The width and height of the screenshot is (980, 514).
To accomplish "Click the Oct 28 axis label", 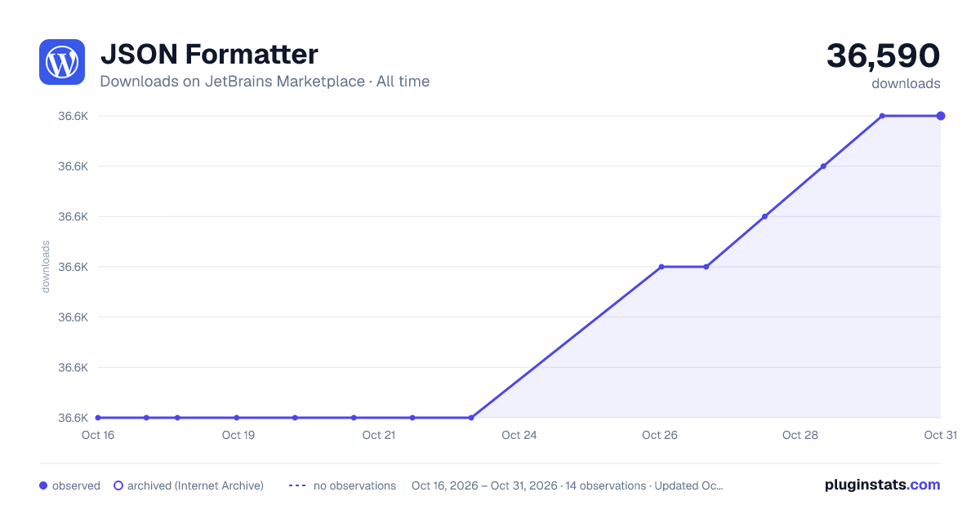I will (x=800, y=435).
